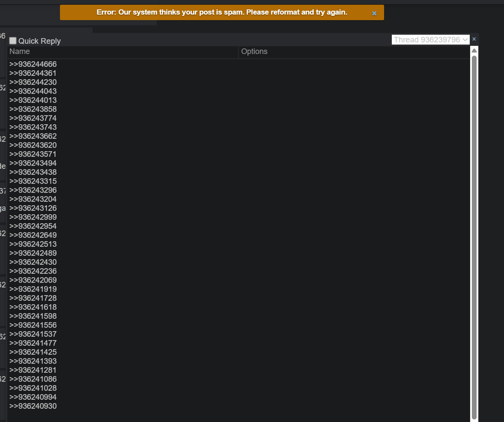This screenshot has height=422, width=504.
Task: Click quote line >>936244013
Action: 33,100
